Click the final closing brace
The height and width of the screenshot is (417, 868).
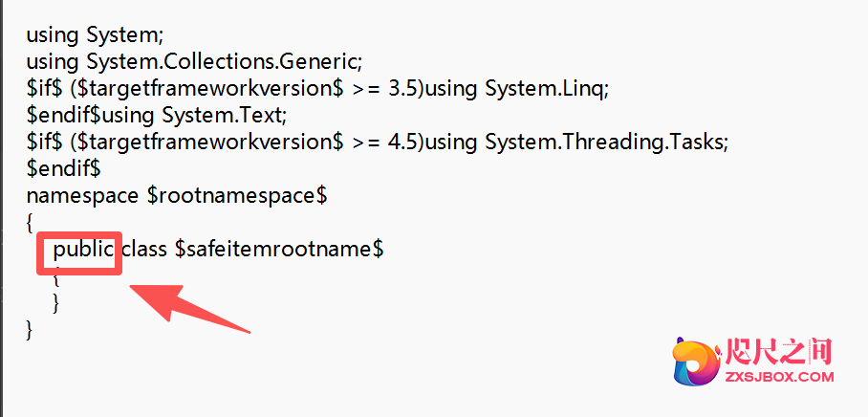click(x=30, y=330)
